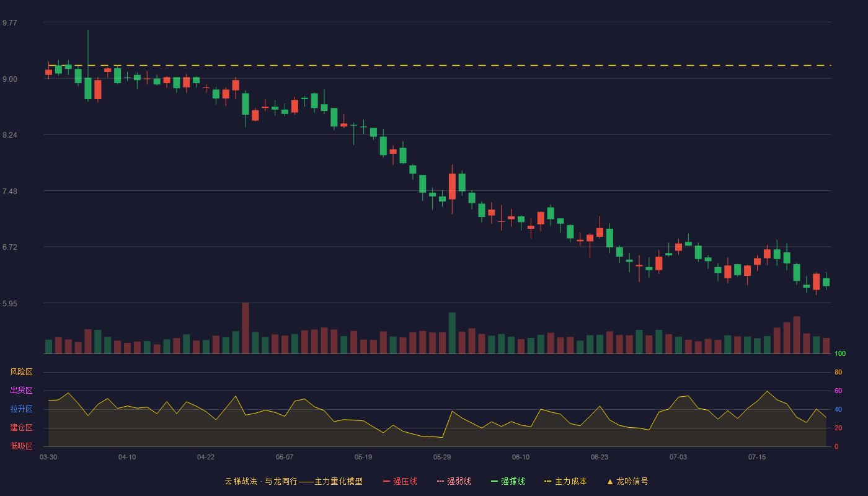The width and height of the screenshot is (868, 496).
Task: Click the 5.95 price axis label
Action: (10, 304)
